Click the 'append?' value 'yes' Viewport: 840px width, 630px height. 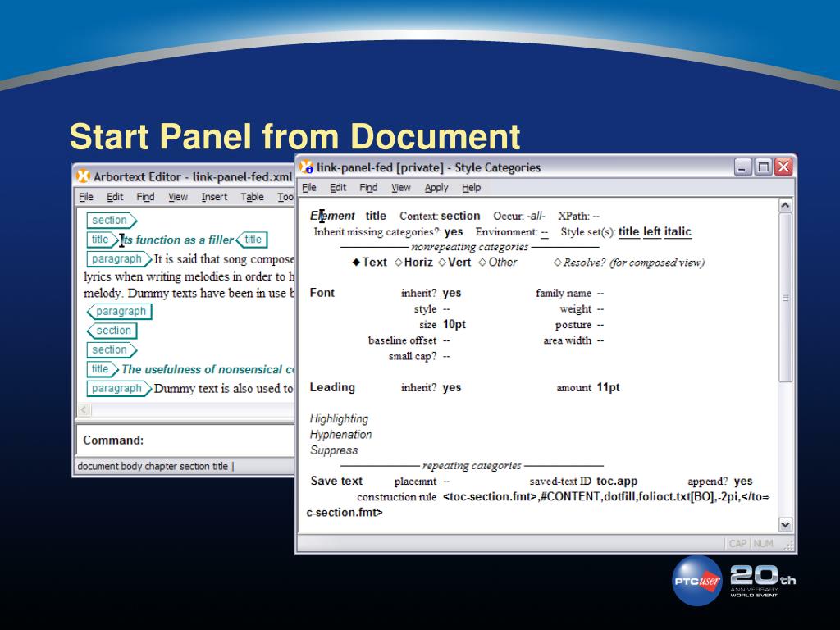[x=743, y=481]
